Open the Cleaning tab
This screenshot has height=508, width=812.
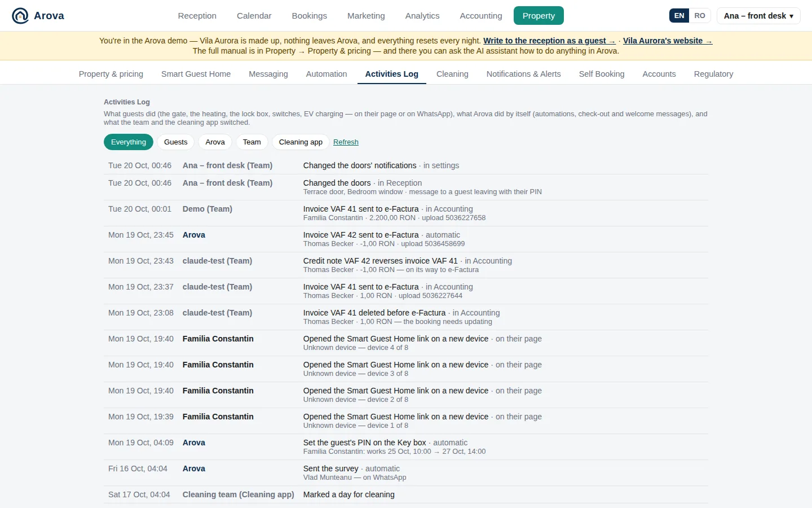pos(452,74)
